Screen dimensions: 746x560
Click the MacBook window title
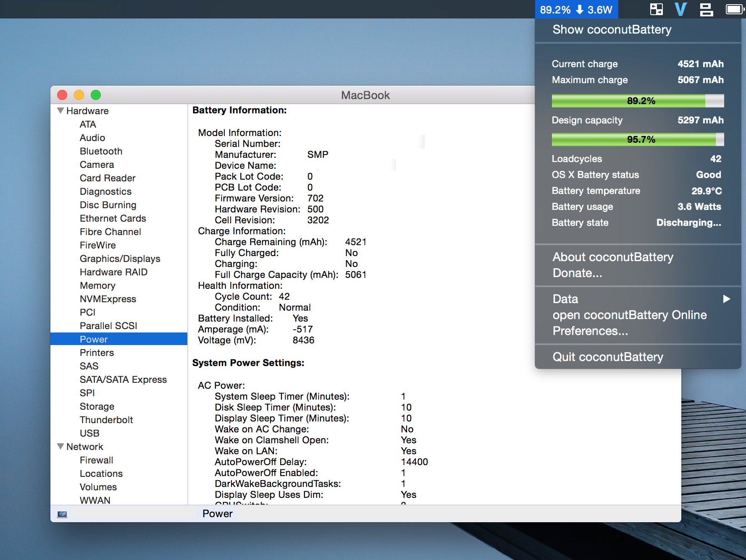point(365,95)
